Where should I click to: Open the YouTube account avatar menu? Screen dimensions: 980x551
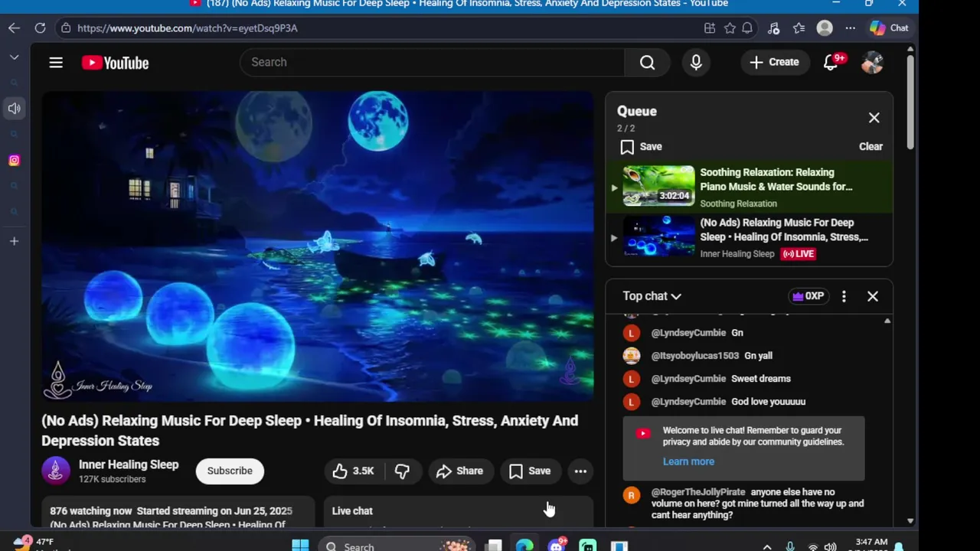(872, 63)
